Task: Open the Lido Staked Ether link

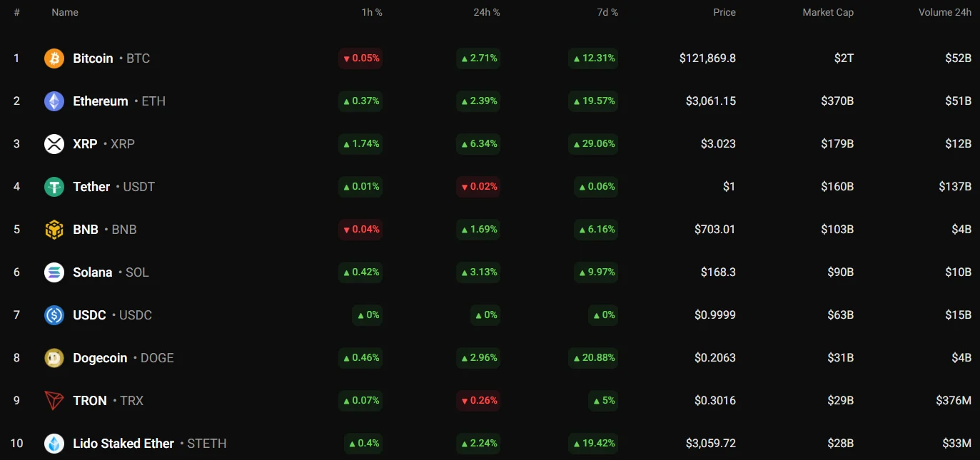Action: 123,444
